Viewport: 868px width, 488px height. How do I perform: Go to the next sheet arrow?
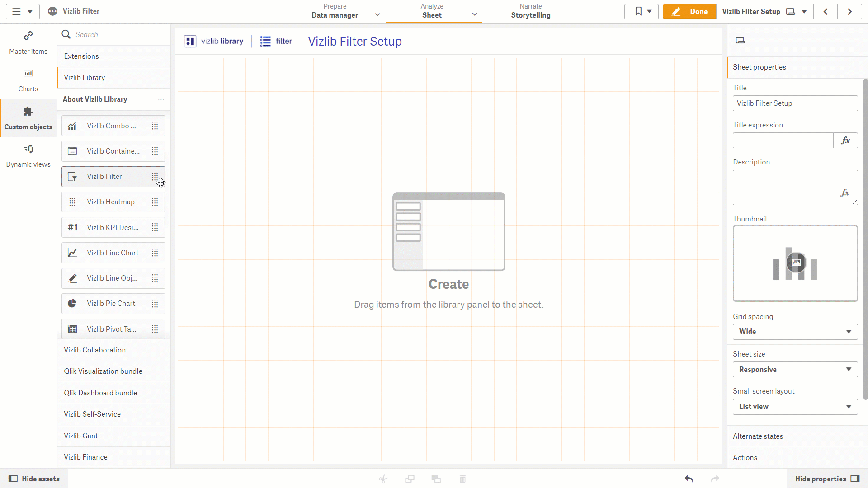(x=849, y=12)
